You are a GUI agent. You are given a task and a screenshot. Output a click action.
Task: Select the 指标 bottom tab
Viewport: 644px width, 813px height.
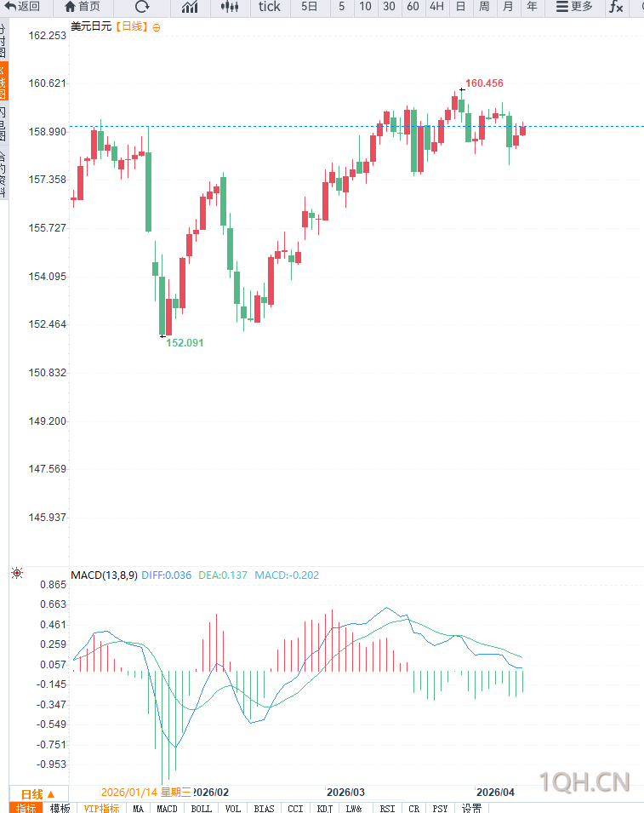[26, 808]
